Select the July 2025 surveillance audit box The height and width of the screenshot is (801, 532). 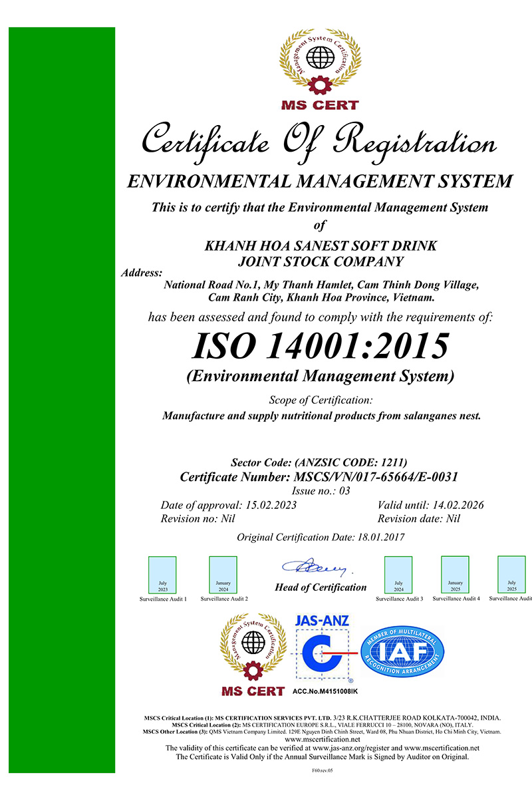[511, 575]
